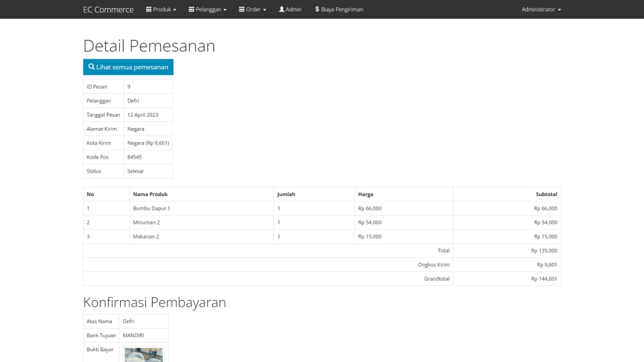
Task: Click the EC Commerce brand link
Action: (x=108, y=9)
